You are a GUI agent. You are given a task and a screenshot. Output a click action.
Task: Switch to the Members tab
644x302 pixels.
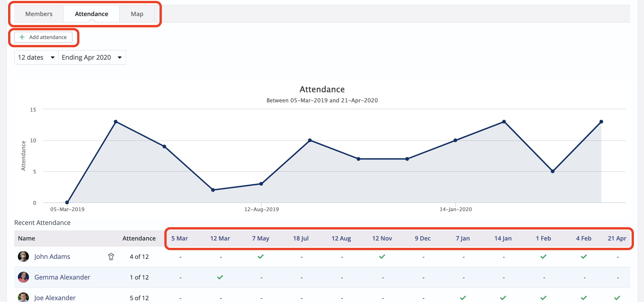[39, 14]
